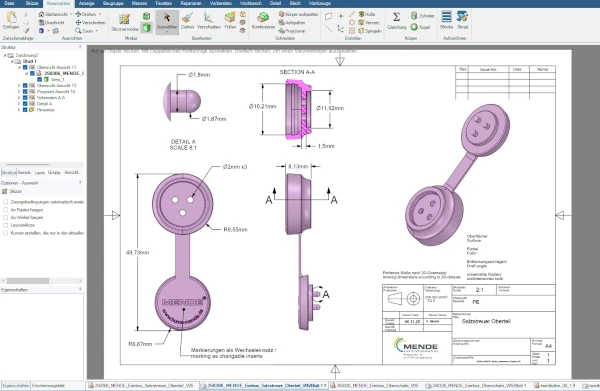600x391 pixels.
Task: Select the Blatt 1 sheet entry
Action: coord(29,61)
